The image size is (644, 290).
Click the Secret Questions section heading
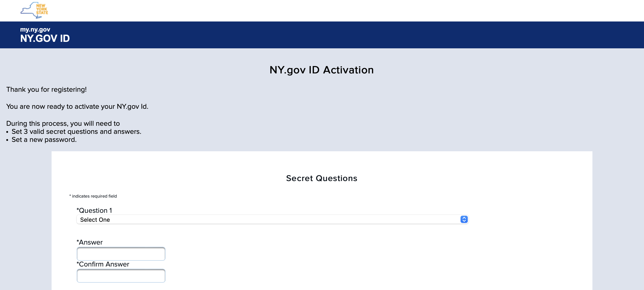click(x=322, y=178)
